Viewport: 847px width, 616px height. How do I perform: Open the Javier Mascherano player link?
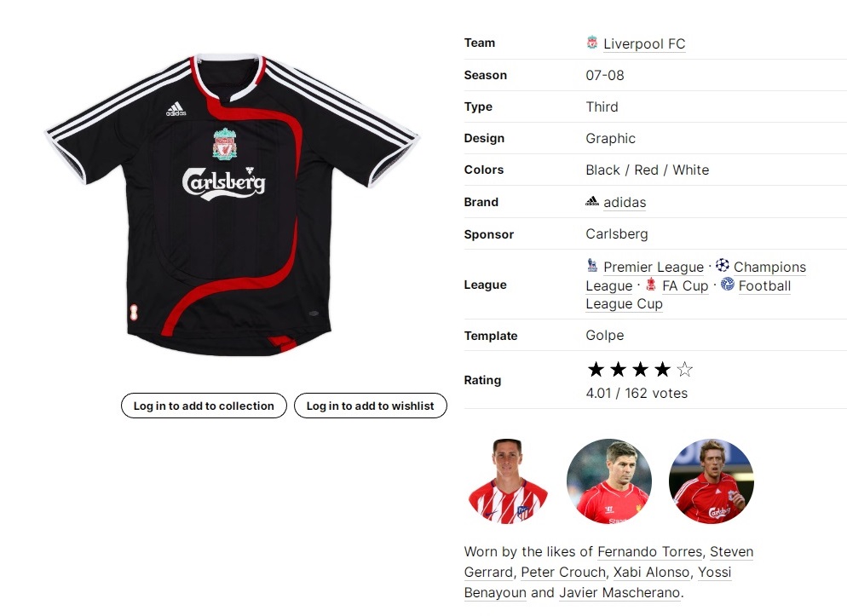tap(619, 592)
